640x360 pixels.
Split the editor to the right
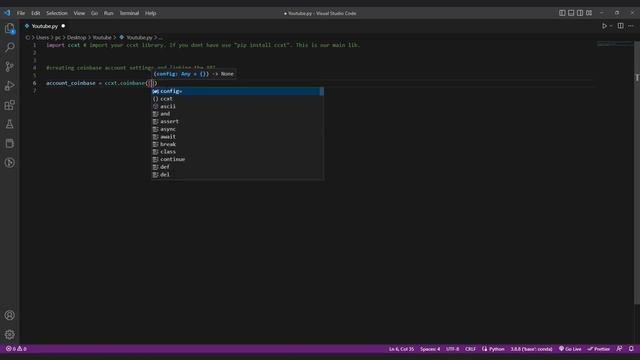(x=620, y=26)
